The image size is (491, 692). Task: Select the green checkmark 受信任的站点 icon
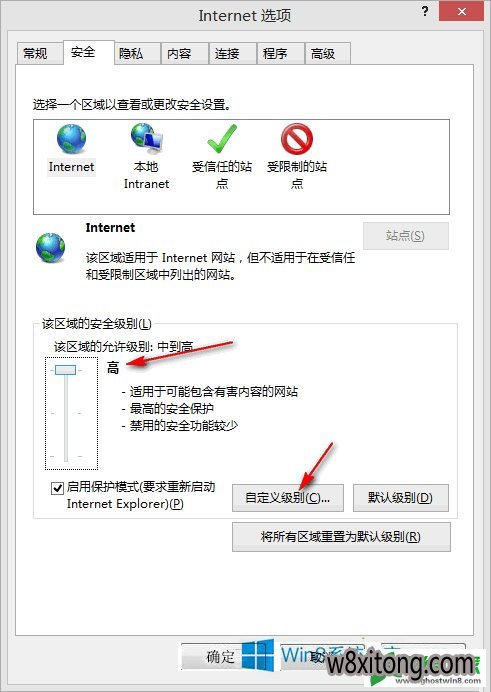coord(222,139)
